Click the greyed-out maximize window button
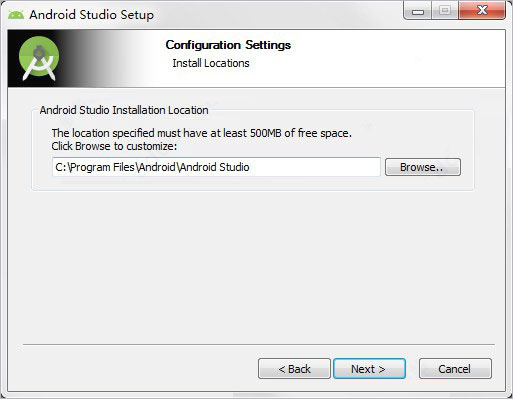Screen dimensions: 513x399 445,11
